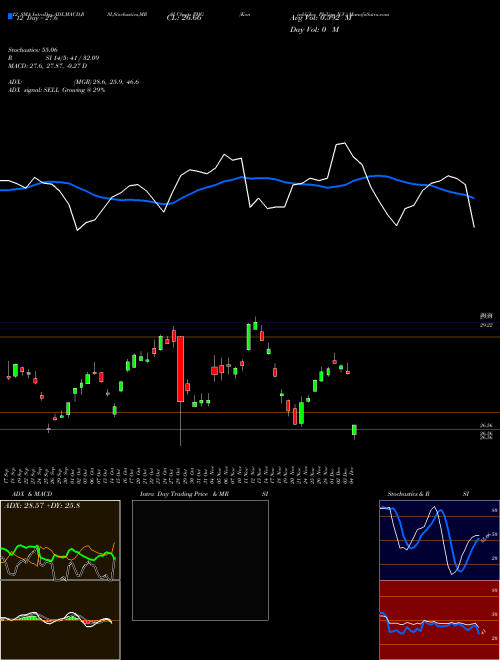
Task: Click the blue 12 Day SMA legend square
Action: pyautogui.click(x=10, y=16)
